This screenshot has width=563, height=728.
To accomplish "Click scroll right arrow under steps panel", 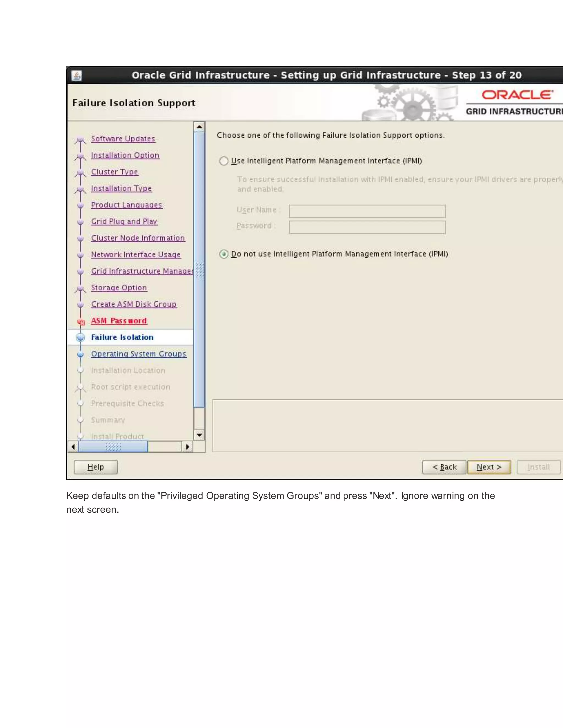I will tap(187, 447).
